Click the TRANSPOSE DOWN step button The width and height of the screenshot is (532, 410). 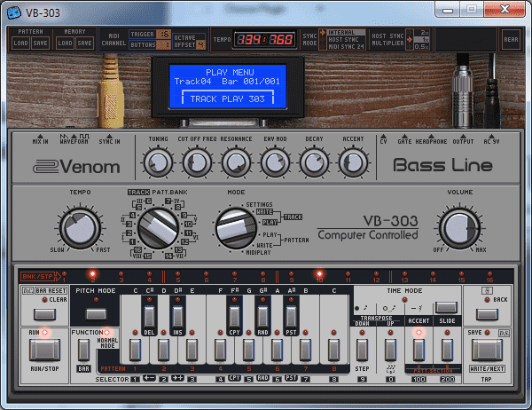(x=362, y=350)
